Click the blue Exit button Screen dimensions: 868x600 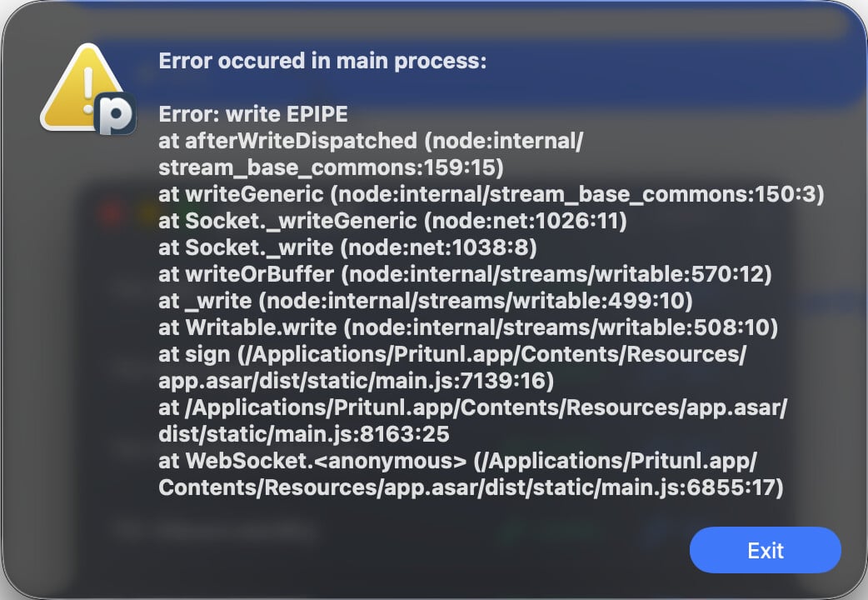pos(765,550)
